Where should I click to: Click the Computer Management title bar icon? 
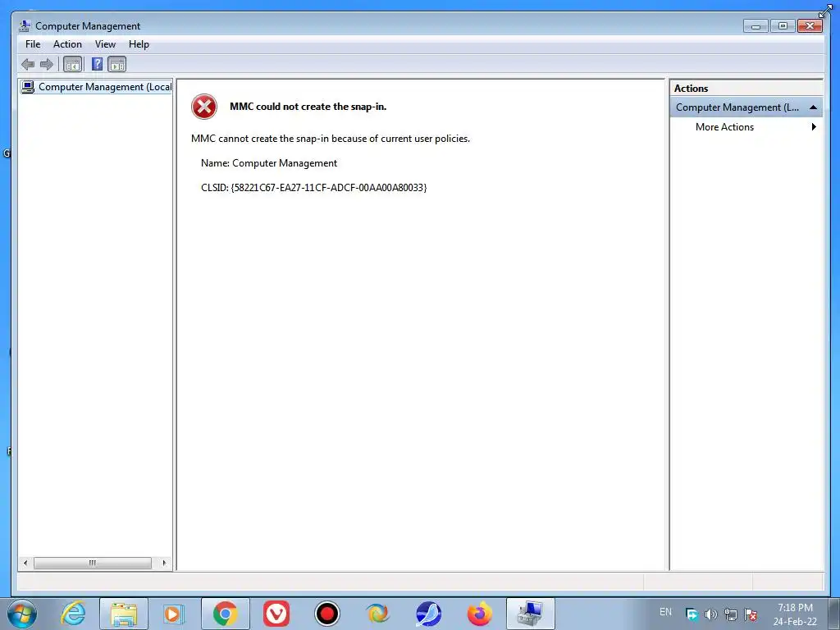(25, 25)
